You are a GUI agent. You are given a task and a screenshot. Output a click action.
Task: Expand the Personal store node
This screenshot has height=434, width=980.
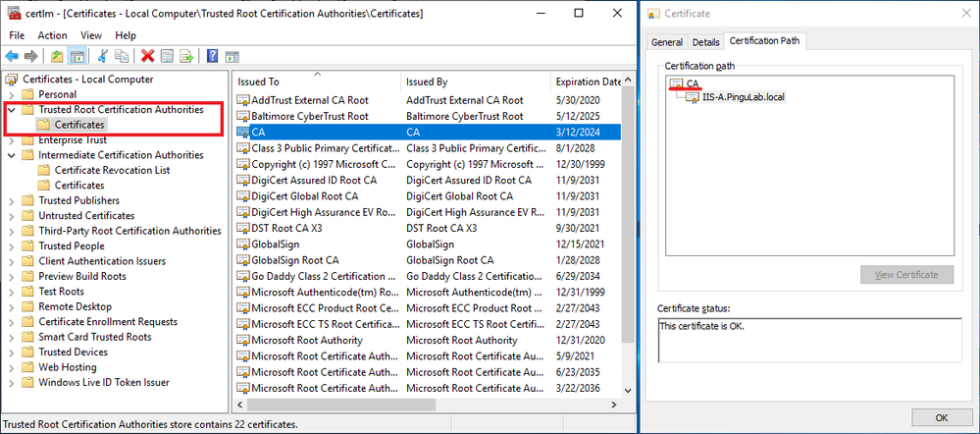[11, 94]
